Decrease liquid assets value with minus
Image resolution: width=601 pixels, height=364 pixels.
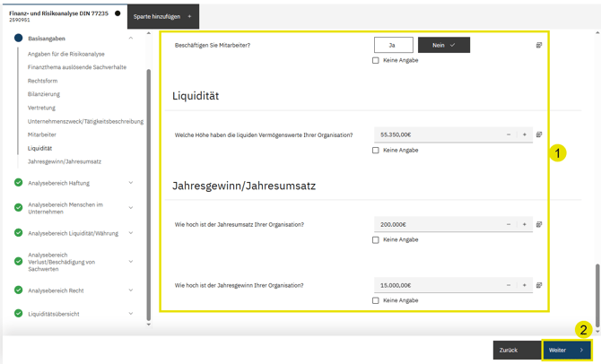pos(509,134)
